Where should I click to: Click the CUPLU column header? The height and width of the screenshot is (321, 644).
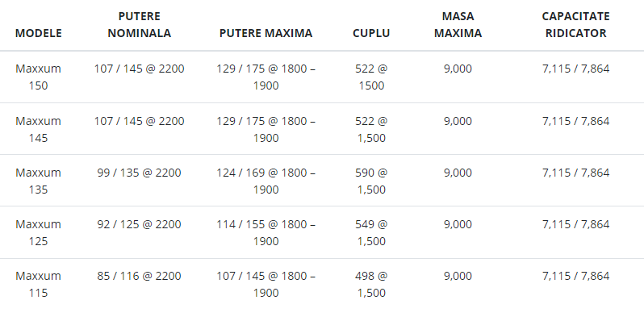tap(371, 33)
